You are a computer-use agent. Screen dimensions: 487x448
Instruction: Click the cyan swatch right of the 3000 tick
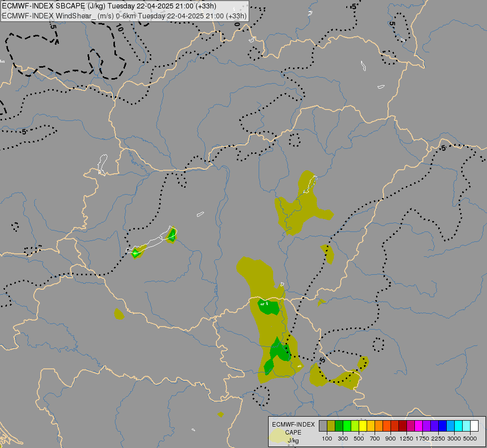pos(458,426)
